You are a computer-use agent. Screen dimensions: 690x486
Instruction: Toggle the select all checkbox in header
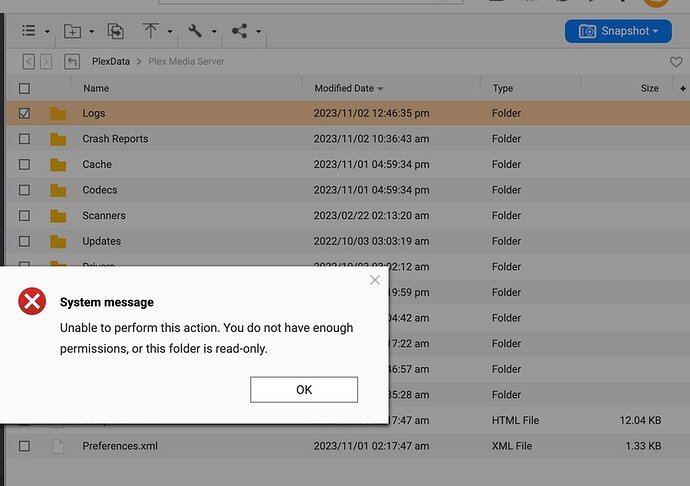tap(25, 88)
